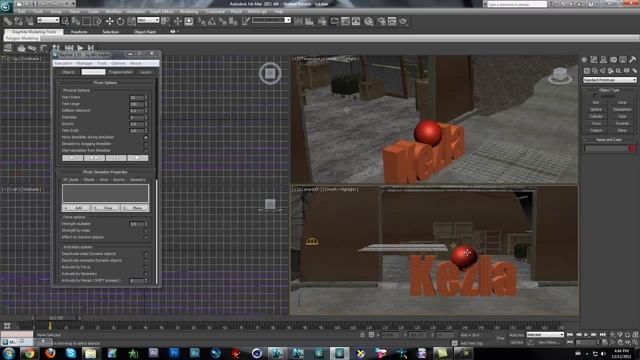The image size is (640, 360).
Task: Open the 3ds Max application menu logo
Action: (x=6, y=6)
